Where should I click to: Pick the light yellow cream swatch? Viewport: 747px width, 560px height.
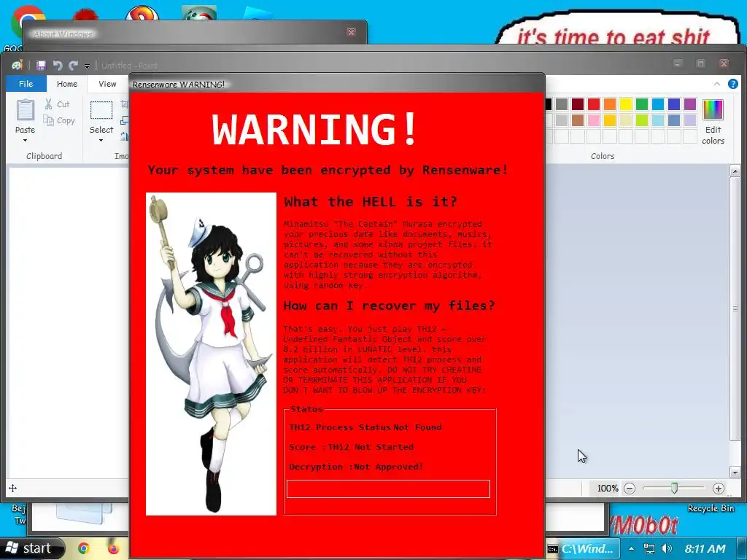pyautogui.click(x=626, y=120)
